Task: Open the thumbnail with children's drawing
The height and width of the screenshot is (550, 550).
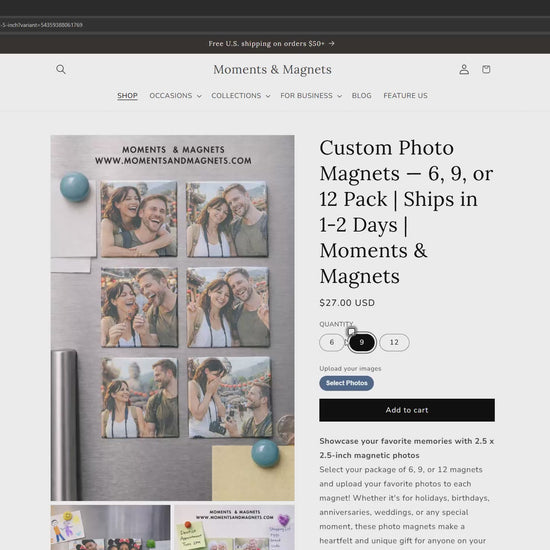Action: point(110,528)
